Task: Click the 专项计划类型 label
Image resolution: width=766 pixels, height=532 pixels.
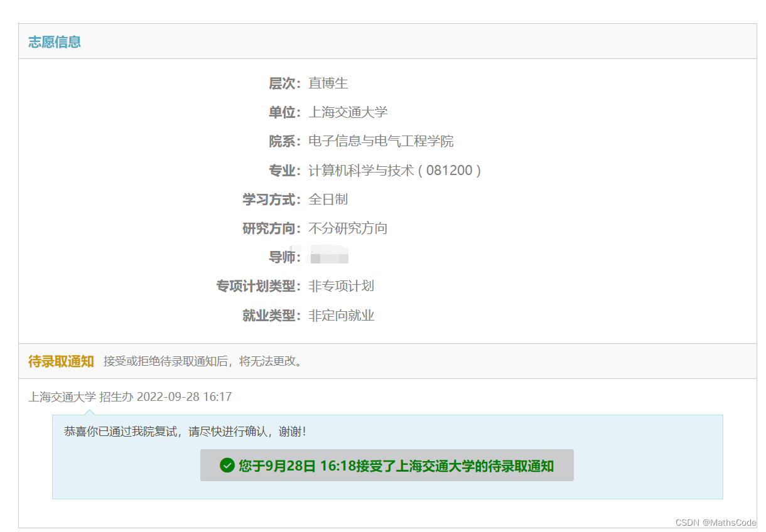Action: click(x=259, y=286)
